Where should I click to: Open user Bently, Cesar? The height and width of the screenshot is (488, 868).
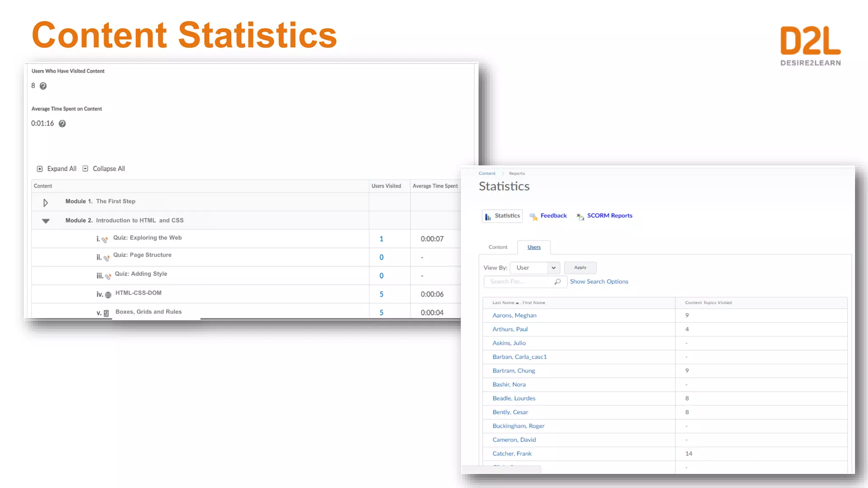click(510, 412)
